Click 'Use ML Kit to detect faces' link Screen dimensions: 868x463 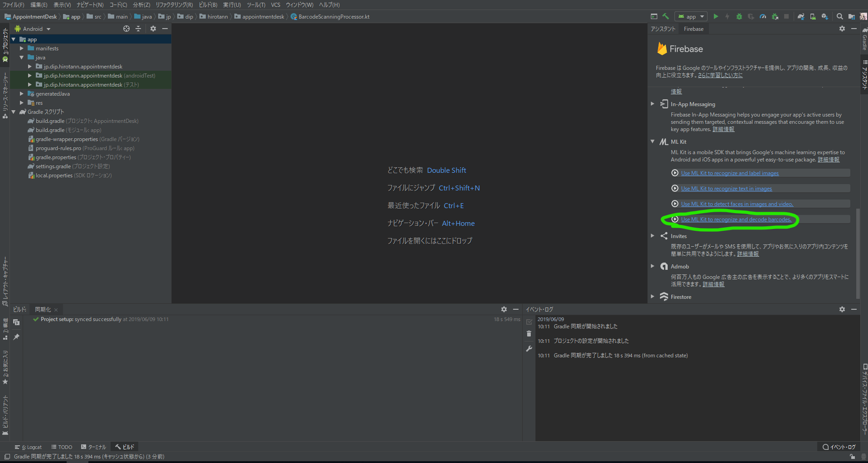737,204
